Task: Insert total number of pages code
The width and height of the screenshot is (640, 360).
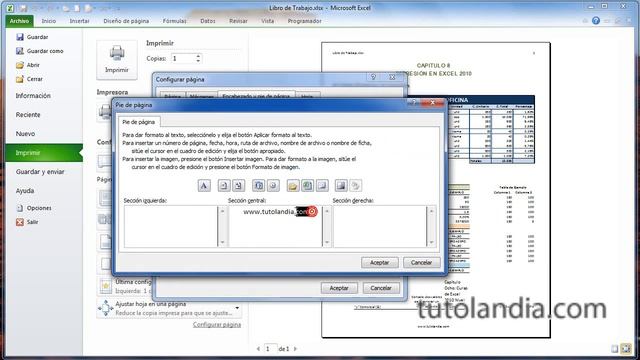Action: pyautogui.click(x=238, y=186)
